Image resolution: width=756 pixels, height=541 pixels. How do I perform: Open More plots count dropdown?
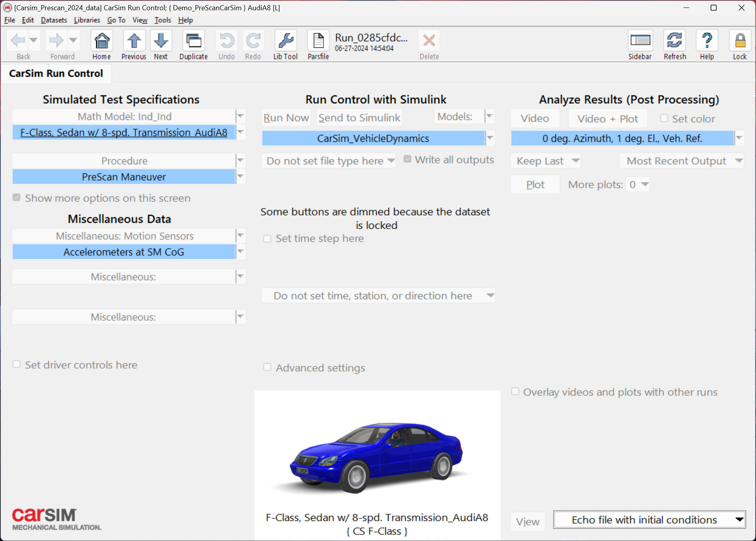point(638,185)
